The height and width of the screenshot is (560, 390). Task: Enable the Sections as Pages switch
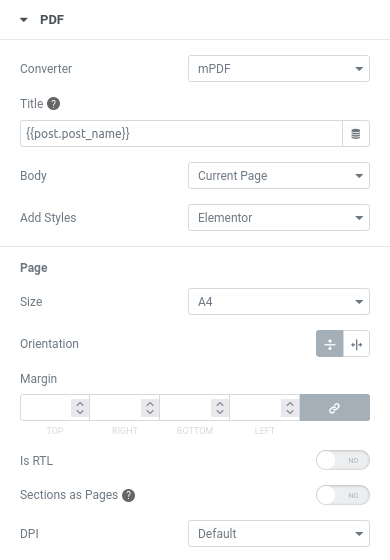click(343, 495)
